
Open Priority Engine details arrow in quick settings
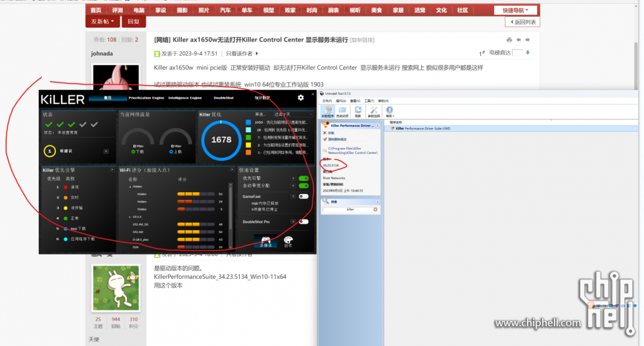(293, 178)
